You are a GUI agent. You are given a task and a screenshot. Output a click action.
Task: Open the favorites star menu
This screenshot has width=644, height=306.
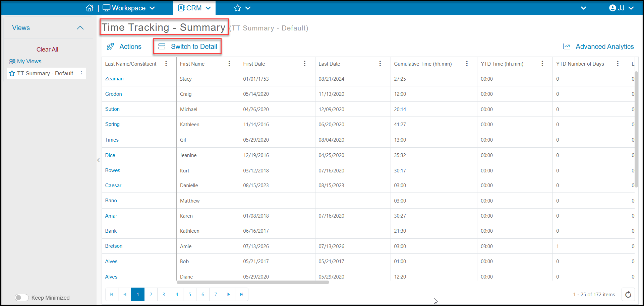click(242, 8)
